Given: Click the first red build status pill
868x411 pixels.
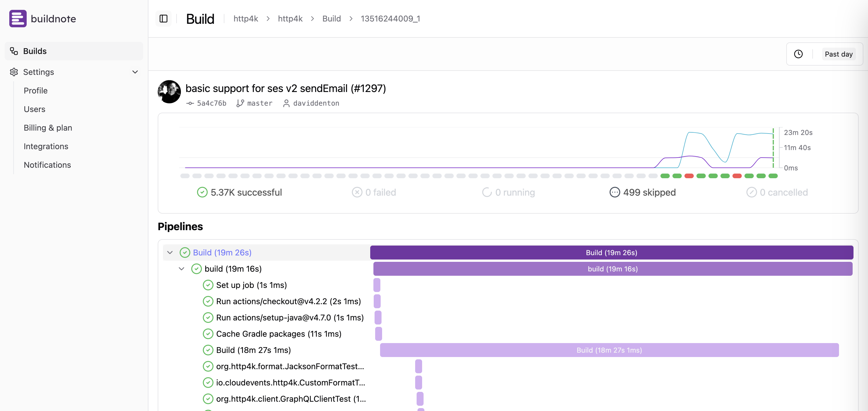Looking at the screenshot, I should pyautogui.click(x=689, y=176).
